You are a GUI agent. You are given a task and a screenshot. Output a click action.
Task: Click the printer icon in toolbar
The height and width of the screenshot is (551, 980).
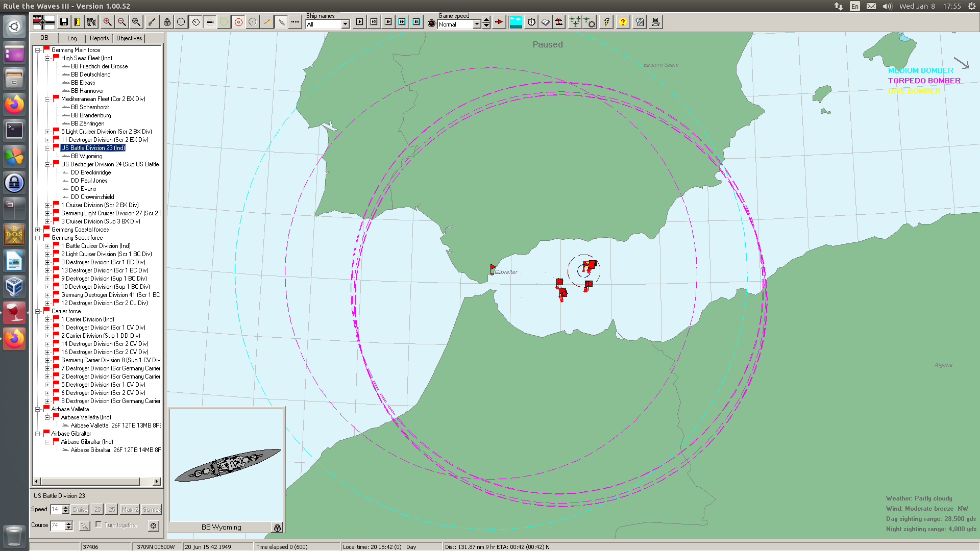pos(656,22)
